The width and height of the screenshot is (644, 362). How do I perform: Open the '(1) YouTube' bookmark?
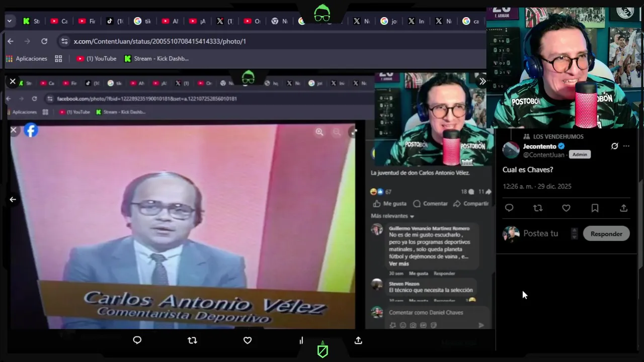(97, 59)
